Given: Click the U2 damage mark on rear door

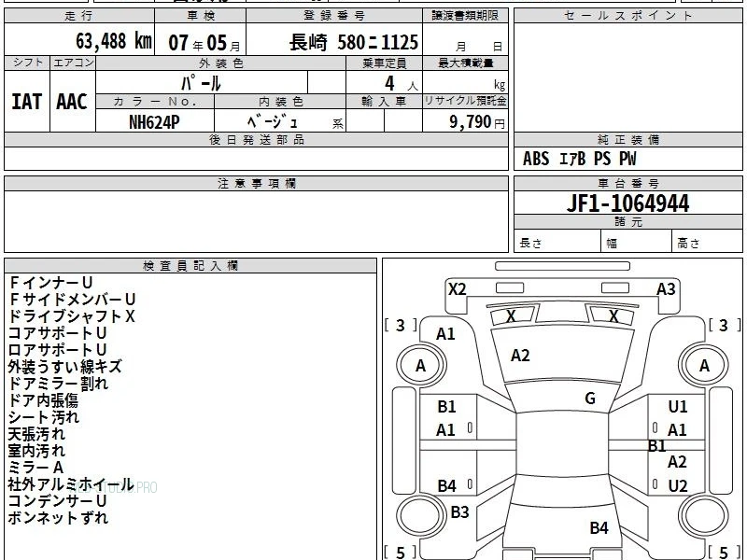Looking at the screenshot, I should [678, 486].
